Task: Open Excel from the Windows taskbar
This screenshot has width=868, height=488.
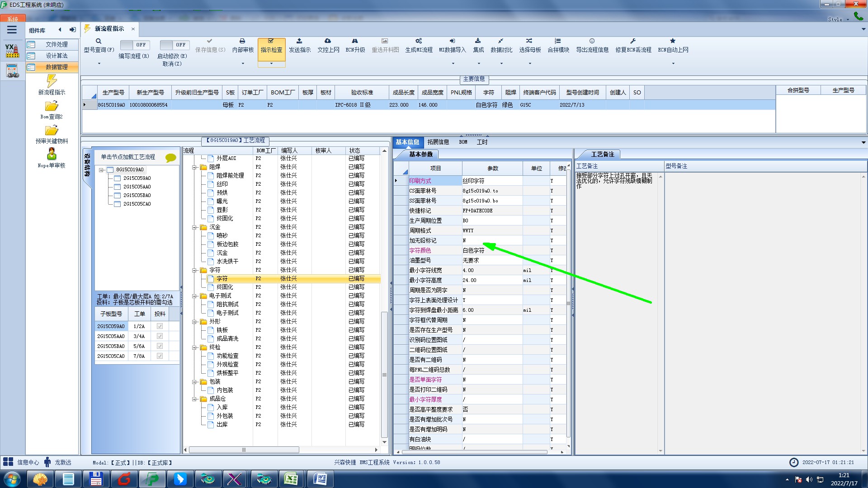Action: tap(291, 479)
